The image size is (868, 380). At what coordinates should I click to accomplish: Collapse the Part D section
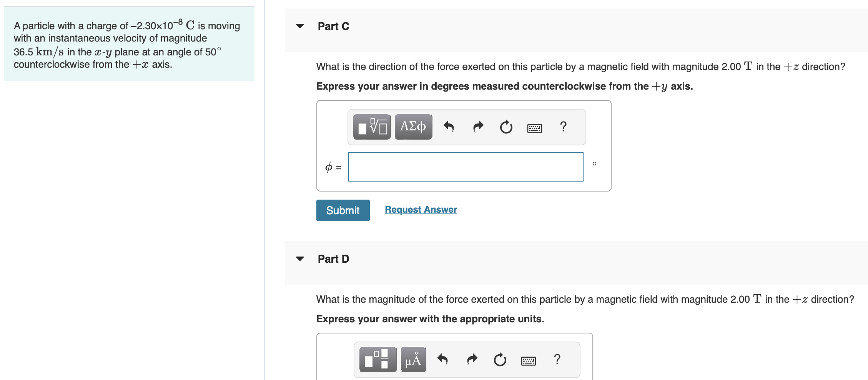tap(300, 258)
